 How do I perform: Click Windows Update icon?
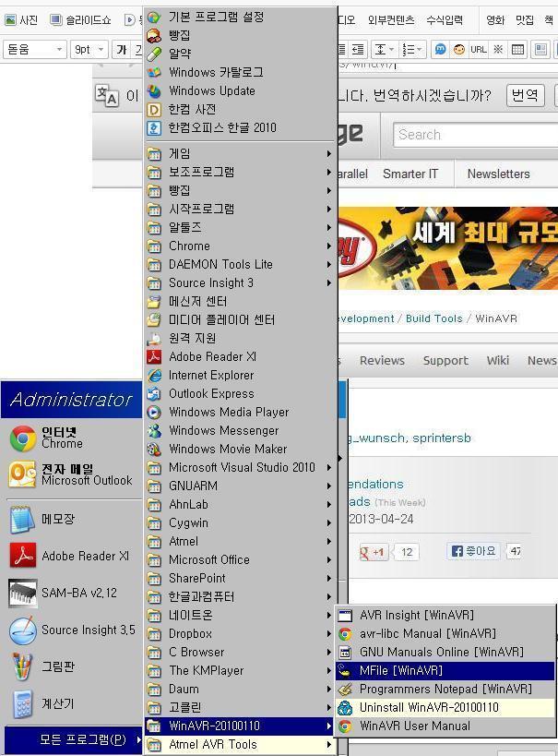(x=154, y=90)
